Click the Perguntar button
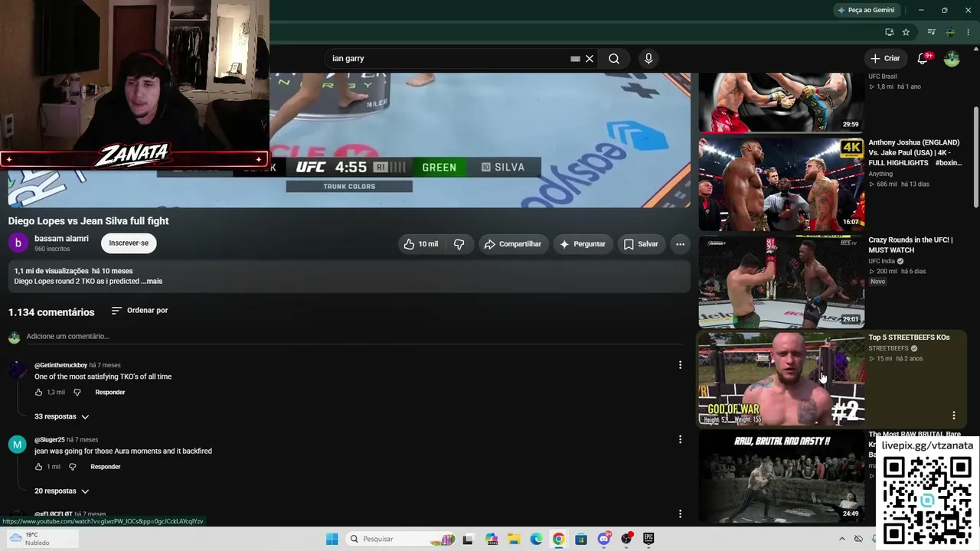The image size is (980, 551). pyautogui.click(x=583, y=244)
